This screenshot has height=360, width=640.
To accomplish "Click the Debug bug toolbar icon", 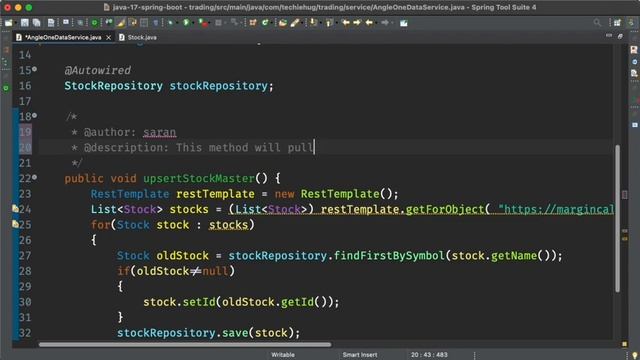I will coord(170,23).
